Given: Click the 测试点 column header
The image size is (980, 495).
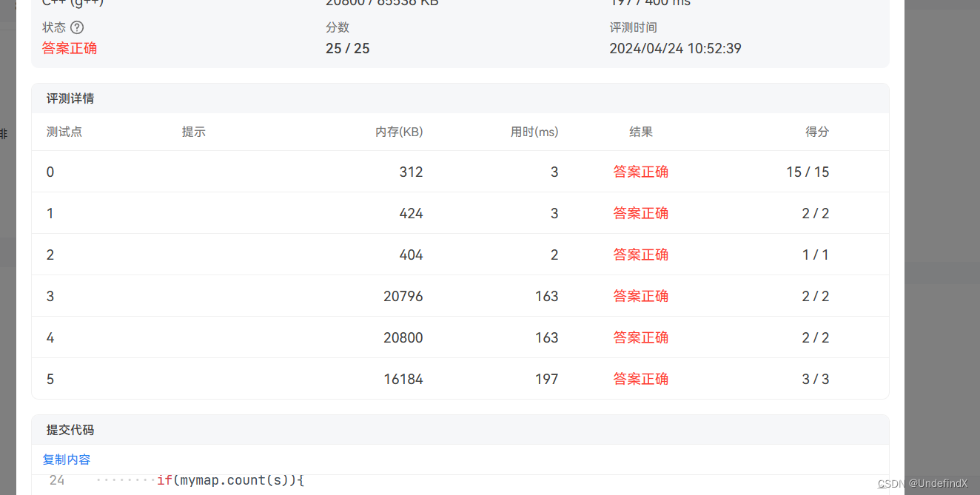Looking at the screenshot, I should pos(64,131).
